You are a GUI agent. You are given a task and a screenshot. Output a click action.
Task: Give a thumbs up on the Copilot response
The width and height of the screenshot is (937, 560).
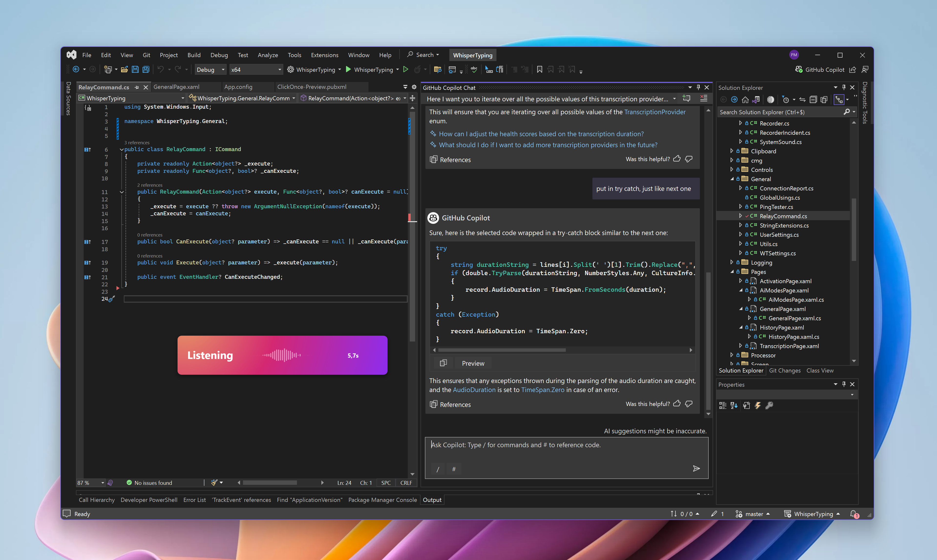[x=677, y=403]
